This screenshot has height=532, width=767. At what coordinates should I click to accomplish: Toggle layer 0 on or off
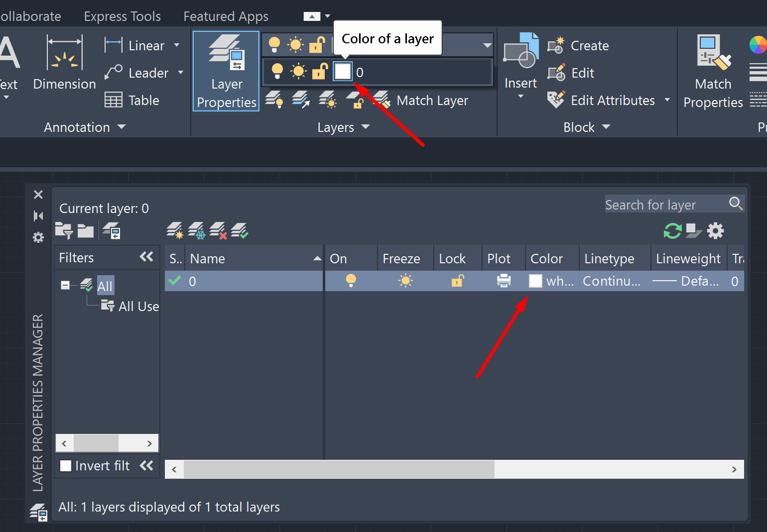pos(351,281)
